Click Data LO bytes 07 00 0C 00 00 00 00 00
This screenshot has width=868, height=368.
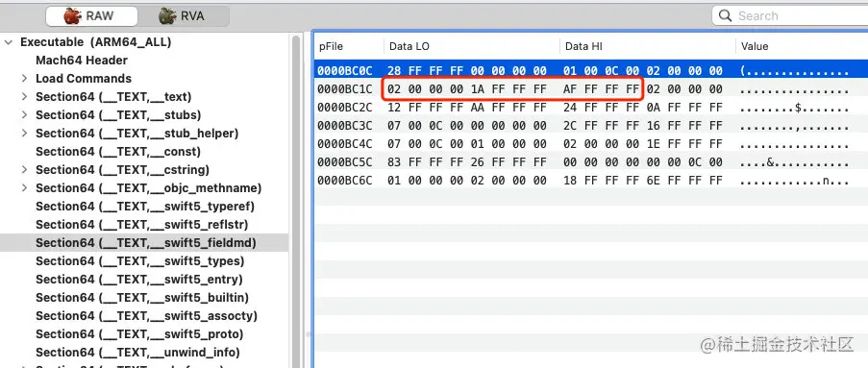(x=467, y=126)
